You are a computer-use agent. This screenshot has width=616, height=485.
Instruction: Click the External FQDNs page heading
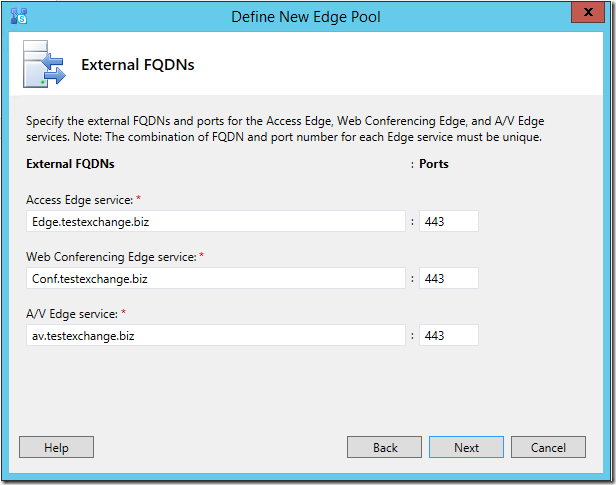(x=138, y=65)
